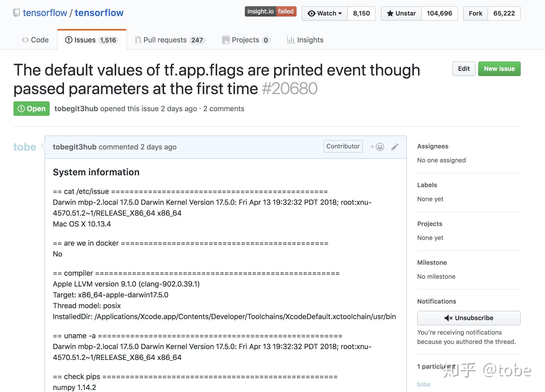
Task: Unstar the tensorflow repository
Action: pyautogui.click(x=401, y=13)
